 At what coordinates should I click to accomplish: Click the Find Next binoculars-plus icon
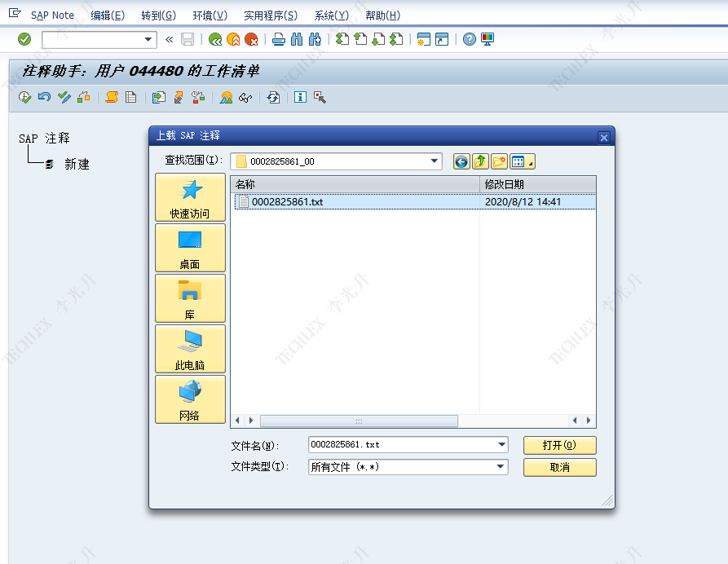point(315,39)
